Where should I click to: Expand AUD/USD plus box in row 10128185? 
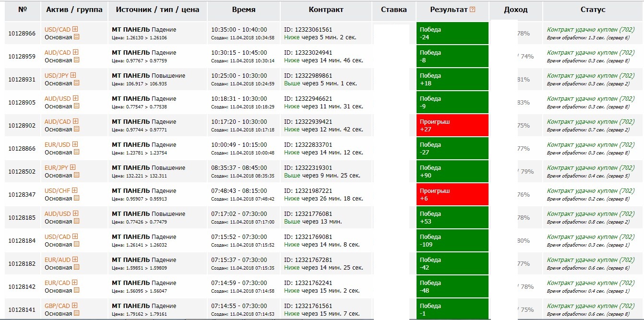point(75,213)
